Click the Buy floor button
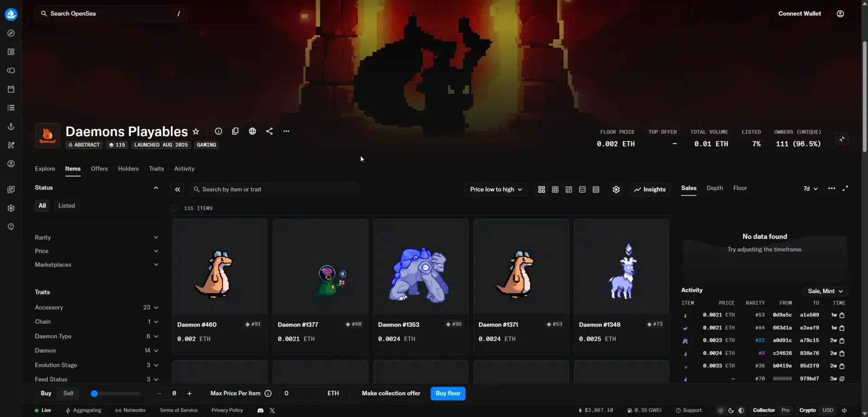 click(448, 393)
